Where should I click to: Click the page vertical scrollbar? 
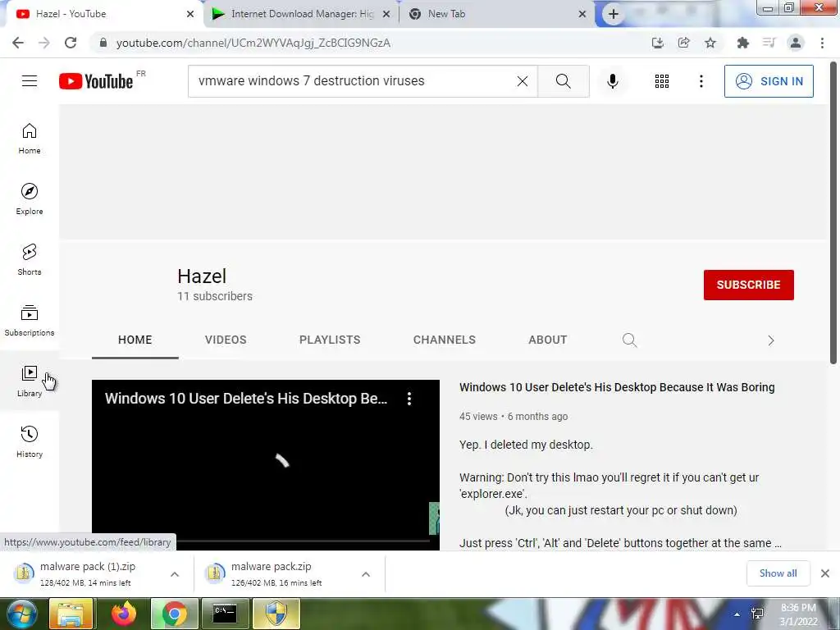[x=833, y=213]
